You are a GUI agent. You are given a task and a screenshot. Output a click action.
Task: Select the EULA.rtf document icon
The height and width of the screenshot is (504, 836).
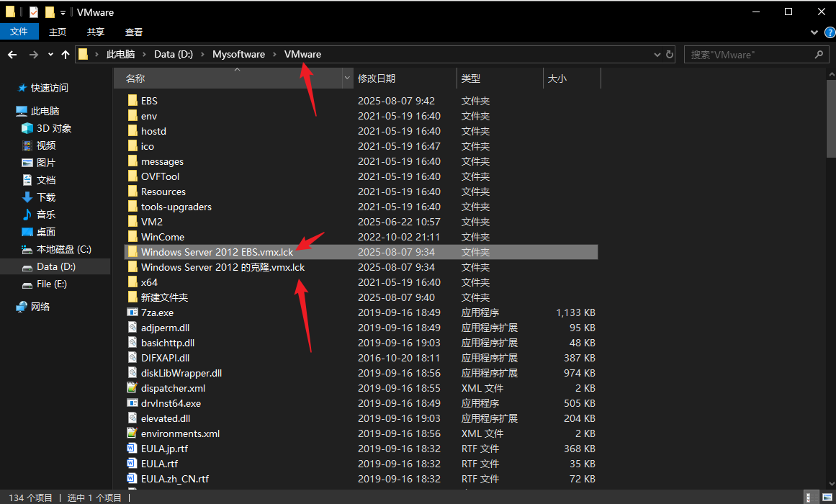pyautogui.click(x=132, y=464)
